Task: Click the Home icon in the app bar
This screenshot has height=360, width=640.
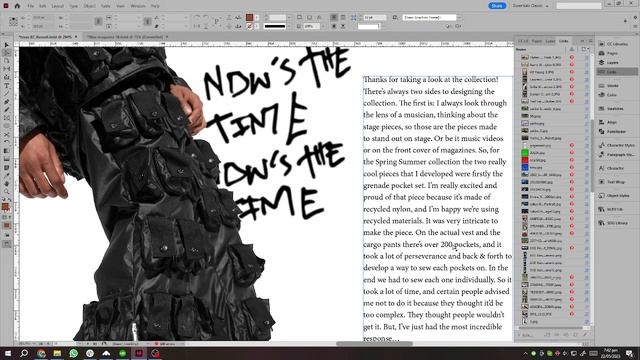Action: (17, 6)
